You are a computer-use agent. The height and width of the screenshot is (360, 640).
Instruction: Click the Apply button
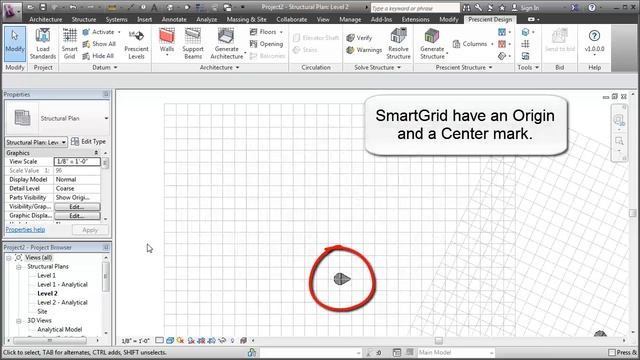tap(90, 230)
